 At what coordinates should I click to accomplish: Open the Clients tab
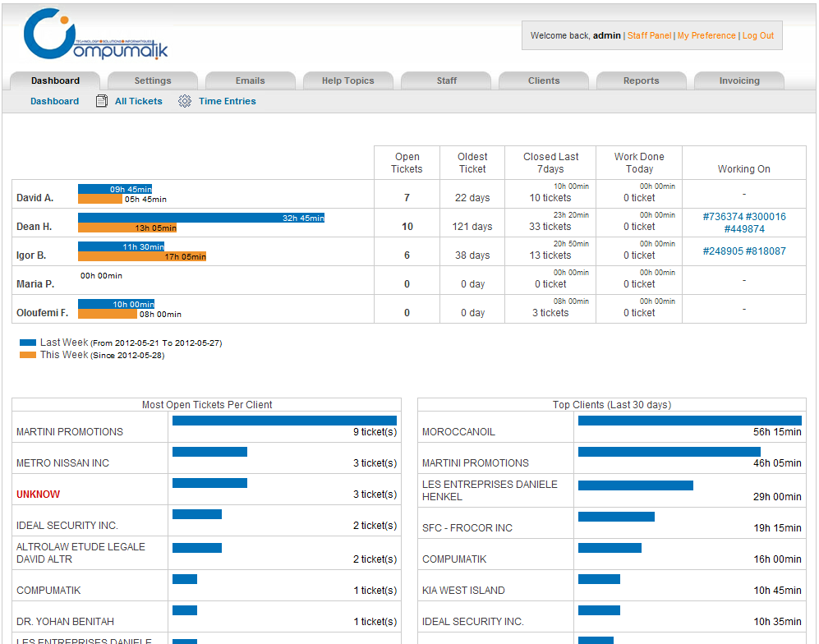click(544, 80)
